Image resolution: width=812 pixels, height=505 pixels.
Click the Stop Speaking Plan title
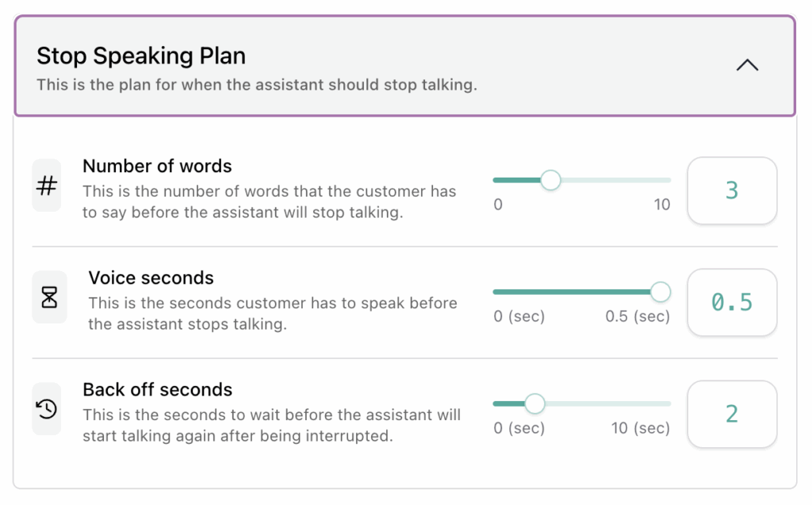click(140, 55)
